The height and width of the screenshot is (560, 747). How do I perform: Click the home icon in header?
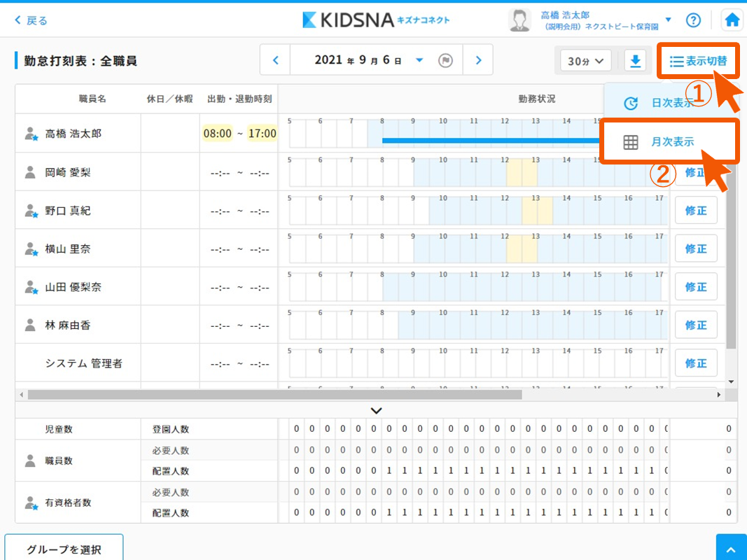[x=732, y=20]
